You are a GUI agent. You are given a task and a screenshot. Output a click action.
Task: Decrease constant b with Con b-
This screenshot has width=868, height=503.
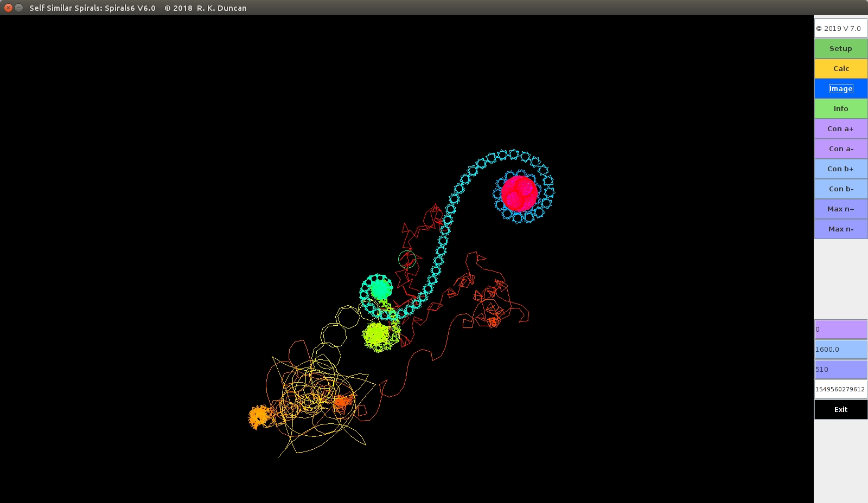(840, 189)
